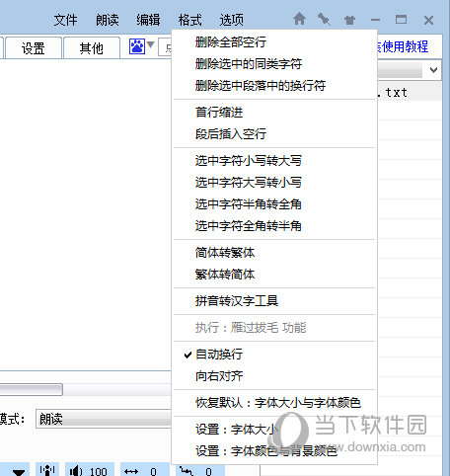Close the application window

click(428, 21)
